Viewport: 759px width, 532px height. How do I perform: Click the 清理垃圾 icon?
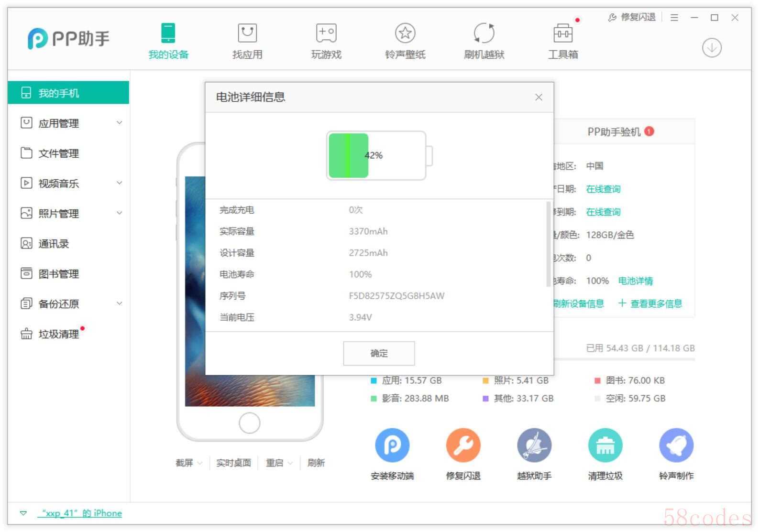tap(605, 445)
